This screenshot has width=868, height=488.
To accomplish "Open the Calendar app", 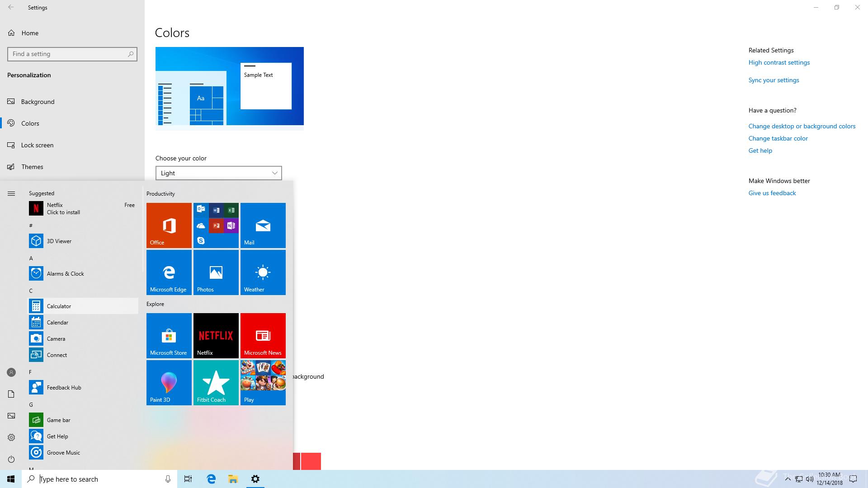I will point(83,322).
